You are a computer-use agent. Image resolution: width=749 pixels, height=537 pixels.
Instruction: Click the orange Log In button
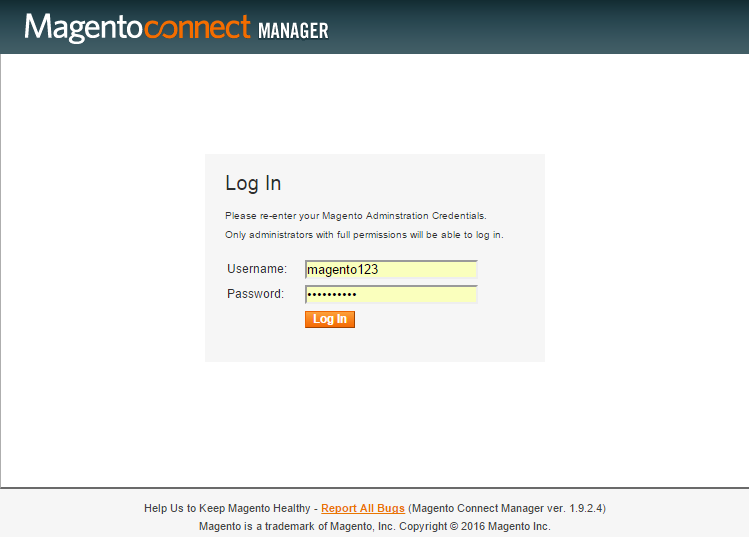pos(330,319)
